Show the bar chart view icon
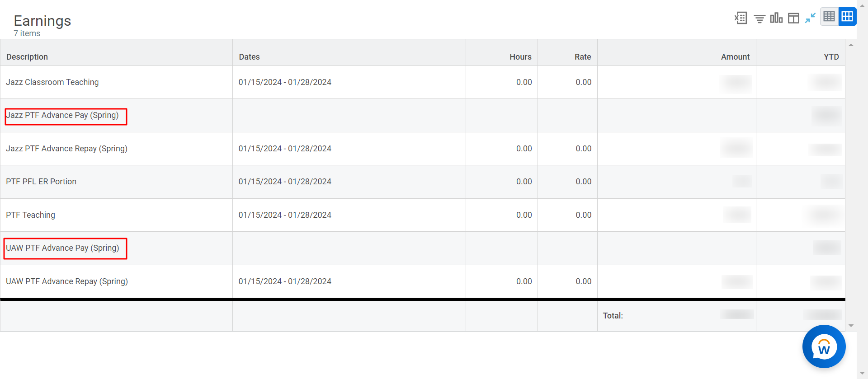 pyautogui.click(x=776, y=18)
